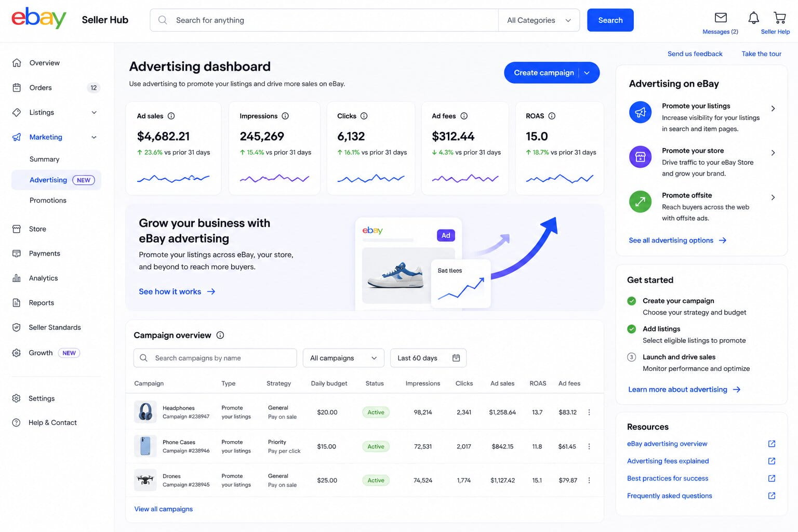This screenshot has width=798, height=532.
Task: Click the search magnifier in campaign search
Action: pos(144,358)
